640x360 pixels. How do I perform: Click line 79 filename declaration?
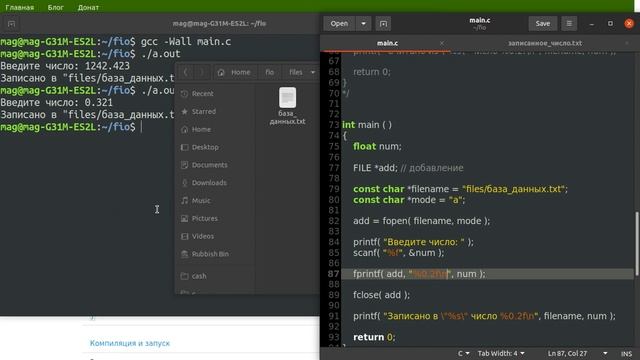(460, 189)
